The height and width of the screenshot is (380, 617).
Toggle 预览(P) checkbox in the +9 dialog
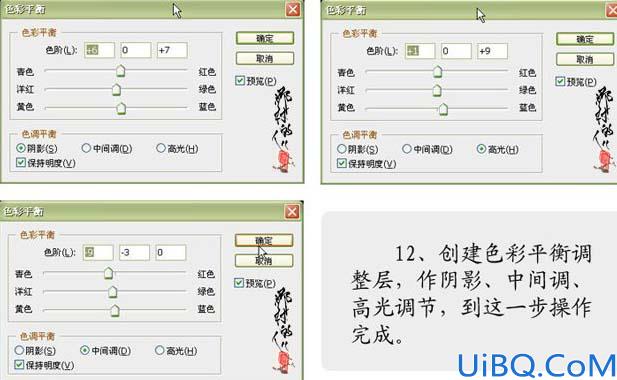(560, 81)
